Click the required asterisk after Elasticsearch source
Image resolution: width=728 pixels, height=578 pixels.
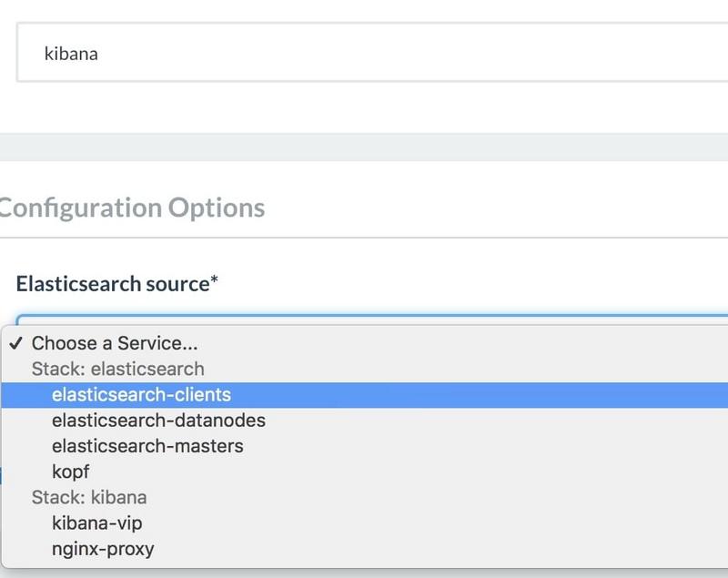tap(214, 280)
